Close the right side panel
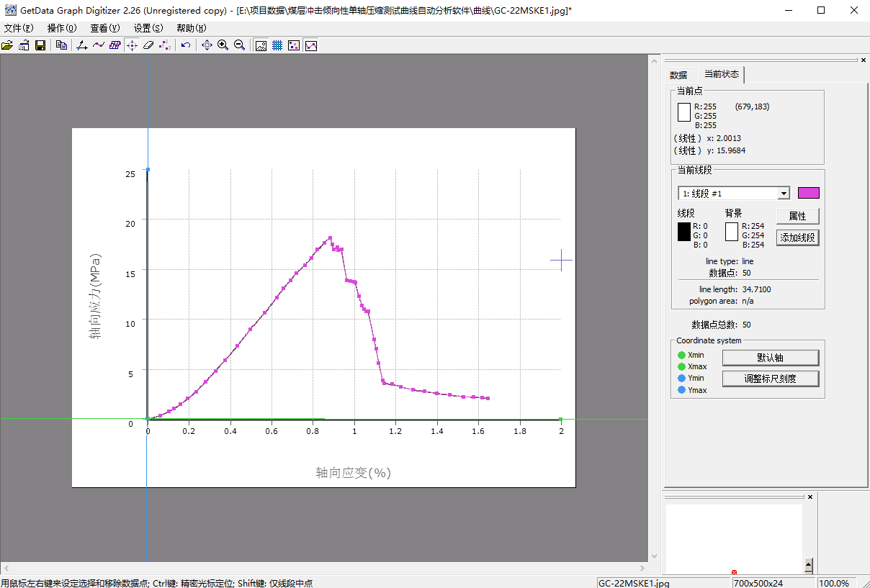Screen dimensions: 870x588 [x=864, y=60]
